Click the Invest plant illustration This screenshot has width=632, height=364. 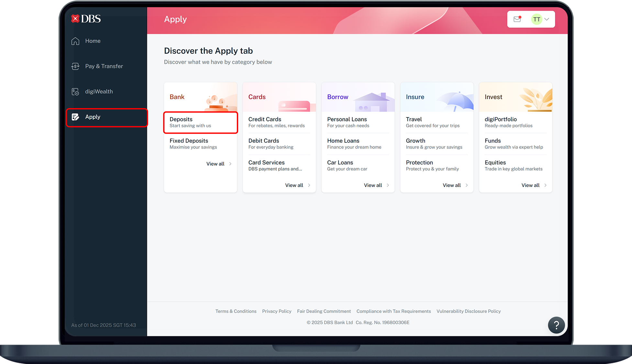point(536,99)
